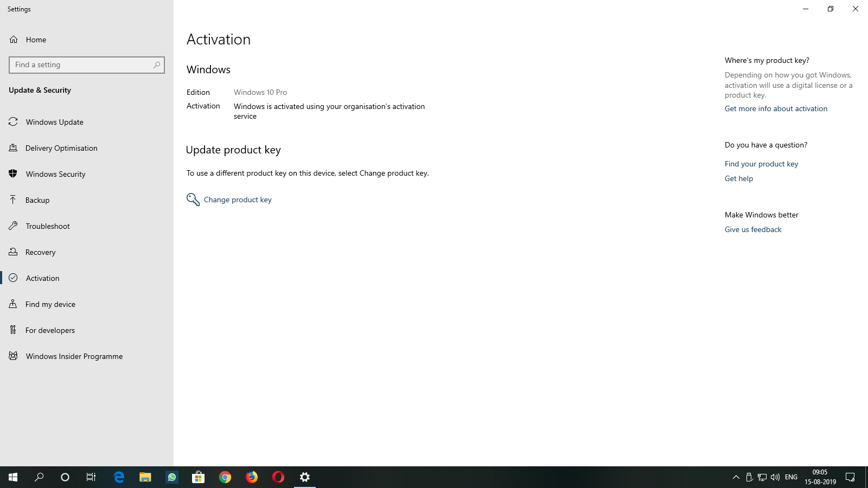Open the volume tray icon
Viewport: 868px width, 488px height.
click(x=775, y=477)
